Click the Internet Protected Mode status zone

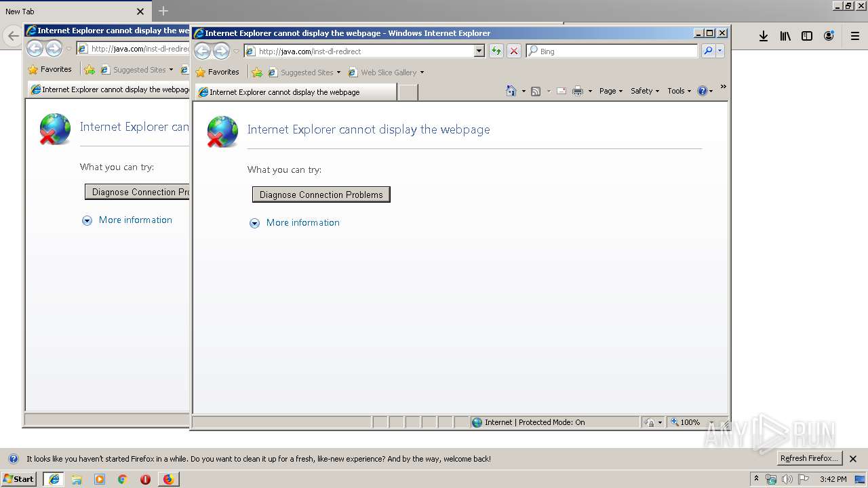[x=555, y=422]
